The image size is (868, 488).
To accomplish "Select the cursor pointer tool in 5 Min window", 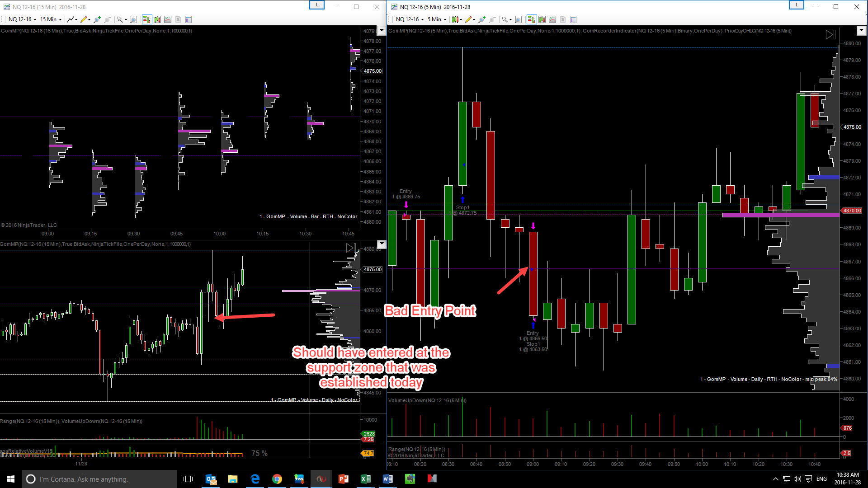I will pos(505,19).
